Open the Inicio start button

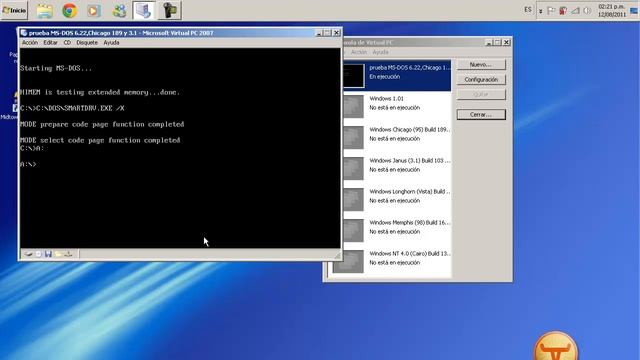point(14,10)
